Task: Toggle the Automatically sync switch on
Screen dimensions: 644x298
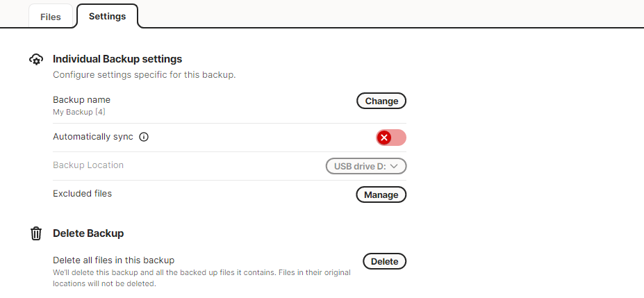Action: [391, 138]
